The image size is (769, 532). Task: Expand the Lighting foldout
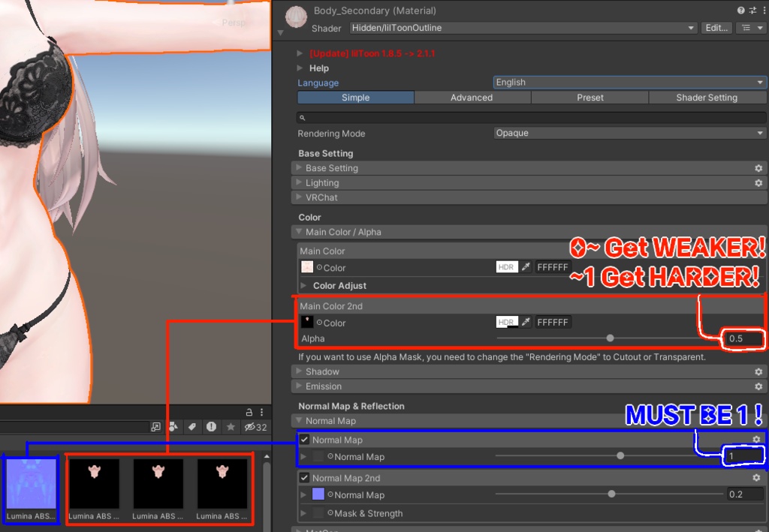tap(298, 182)
